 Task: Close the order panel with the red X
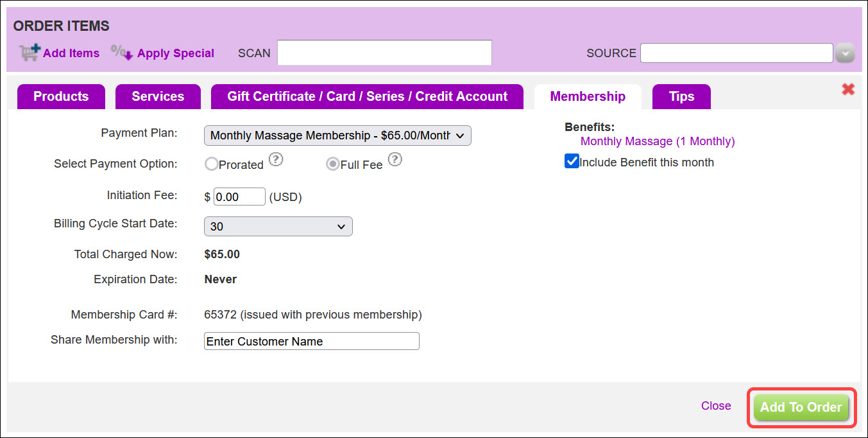(x=848, y=89)
